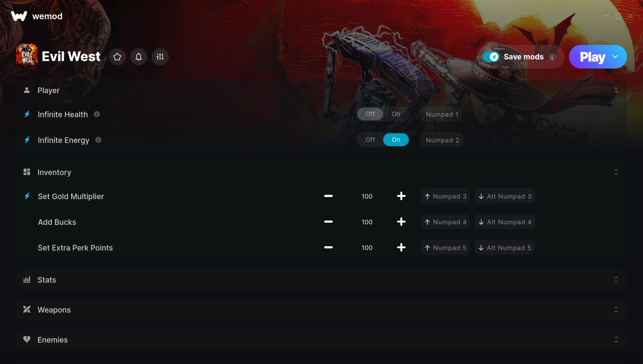643x364 pixels.
Task: Click the Evil West game thumbnail
Action: click(27, 57)
